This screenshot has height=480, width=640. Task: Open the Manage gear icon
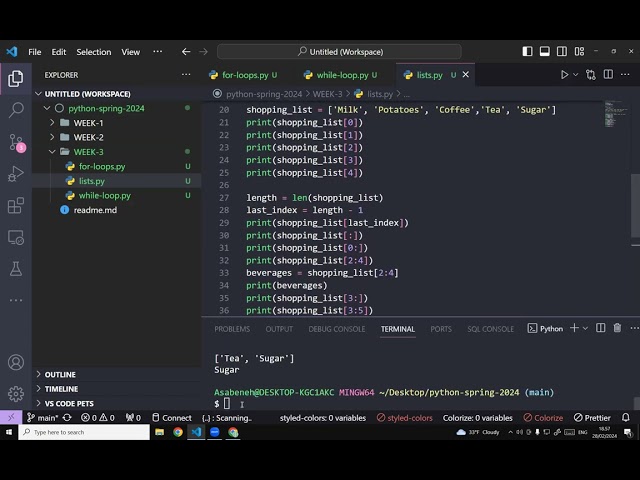click(x=16, y=393)
